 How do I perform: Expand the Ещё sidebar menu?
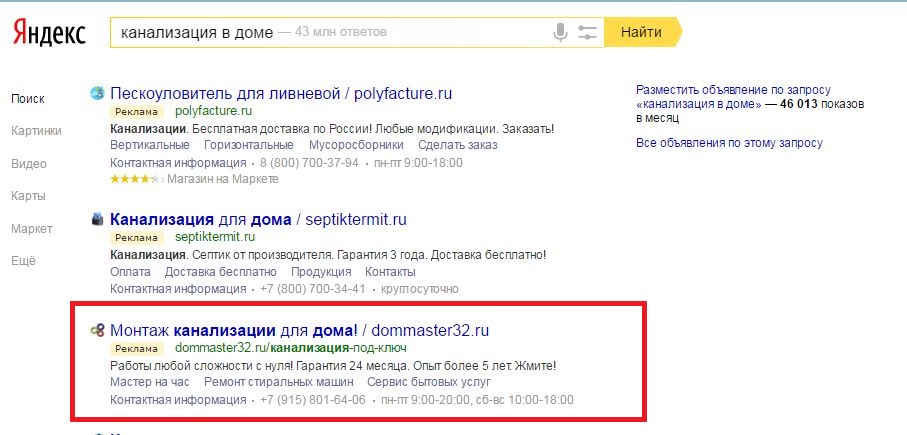pyautogui.click(x=23, y=261)
